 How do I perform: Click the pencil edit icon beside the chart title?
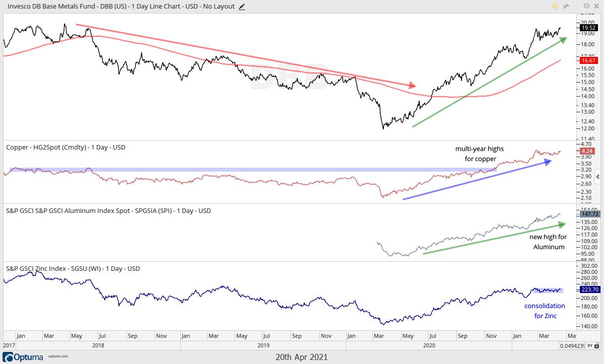coord(242,7)
